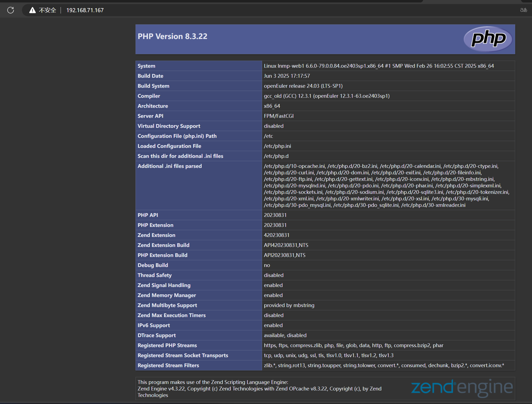Image resolution: width=532 pixels, height=404 pixels.
Task: Click the Zend Signal Handling label
Action: (x=164, y=285)
